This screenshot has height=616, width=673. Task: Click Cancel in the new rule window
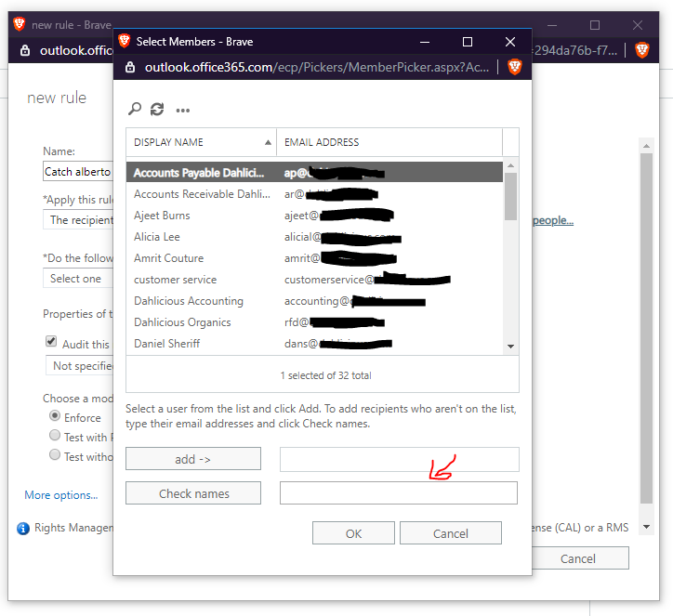[x=580, y=558]
